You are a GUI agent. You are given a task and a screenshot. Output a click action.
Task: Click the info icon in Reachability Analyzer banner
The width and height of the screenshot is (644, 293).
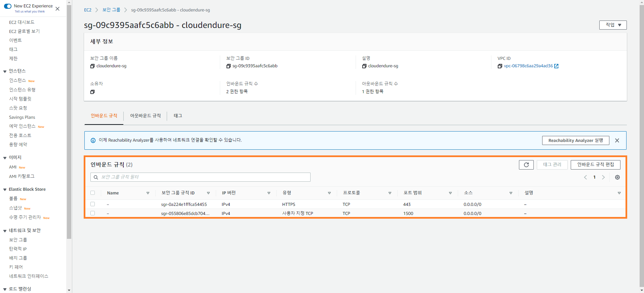coord(93,140)
